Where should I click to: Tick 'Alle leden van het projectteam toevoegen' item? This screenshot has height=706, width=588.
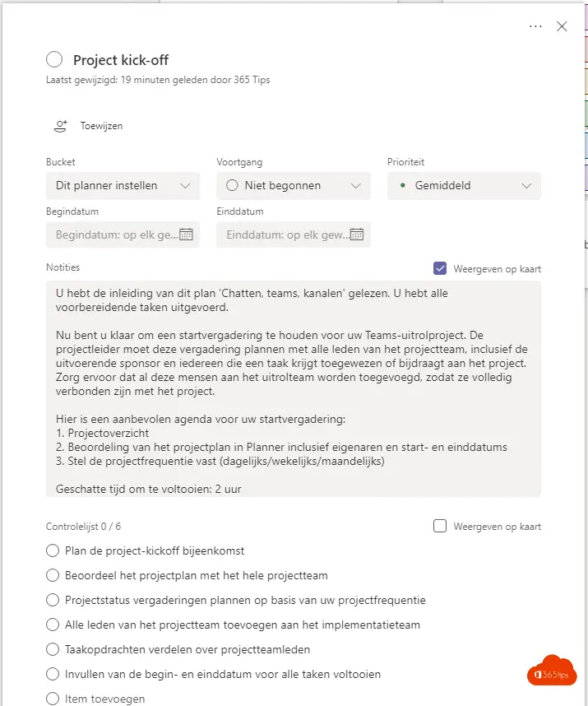[53, 625]
